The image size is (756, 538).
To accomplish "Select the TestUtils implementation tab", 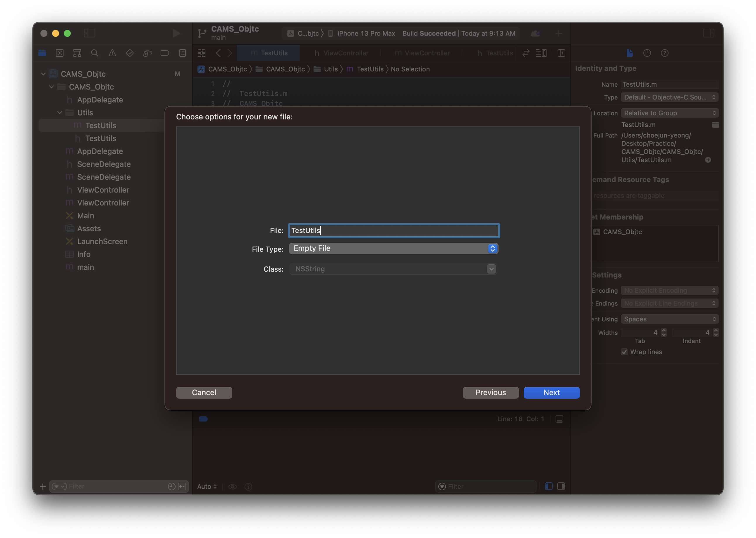I will [x=269, y=53].
